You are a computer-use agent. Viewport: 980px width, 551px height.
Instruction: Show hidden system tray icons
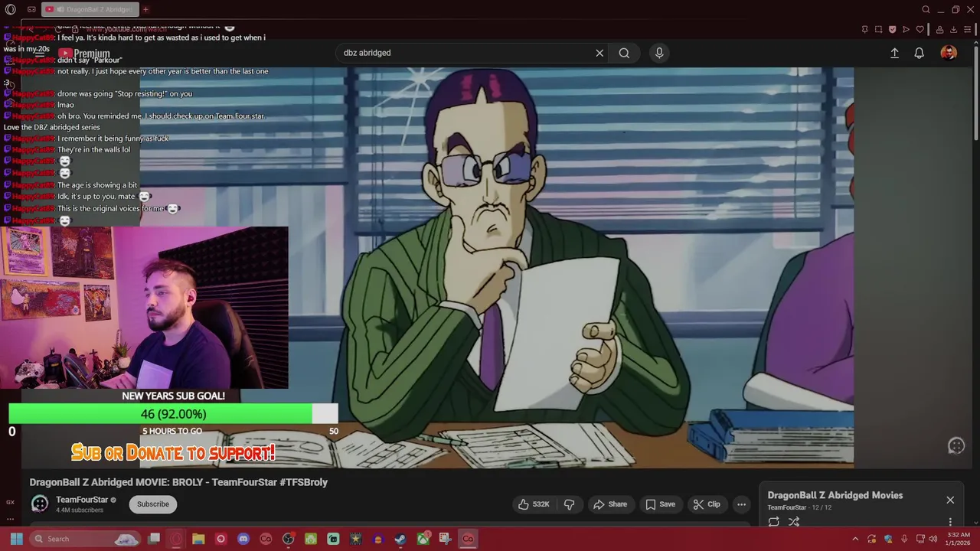coord(855,539)
